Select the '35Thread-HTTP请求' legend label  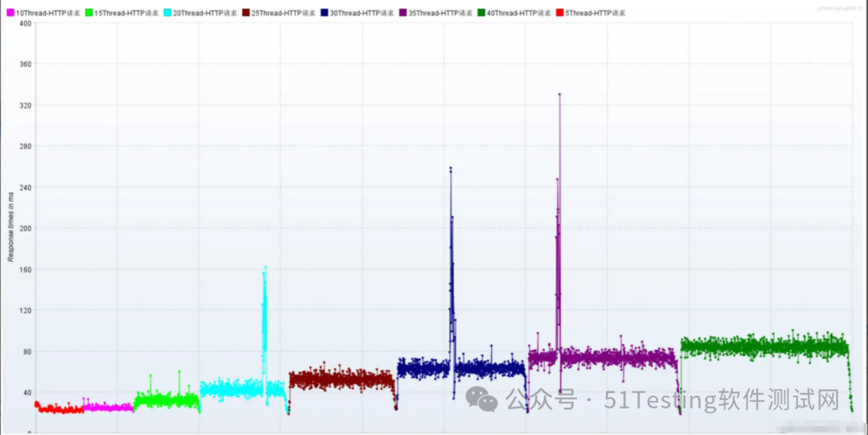coord(440,13)
